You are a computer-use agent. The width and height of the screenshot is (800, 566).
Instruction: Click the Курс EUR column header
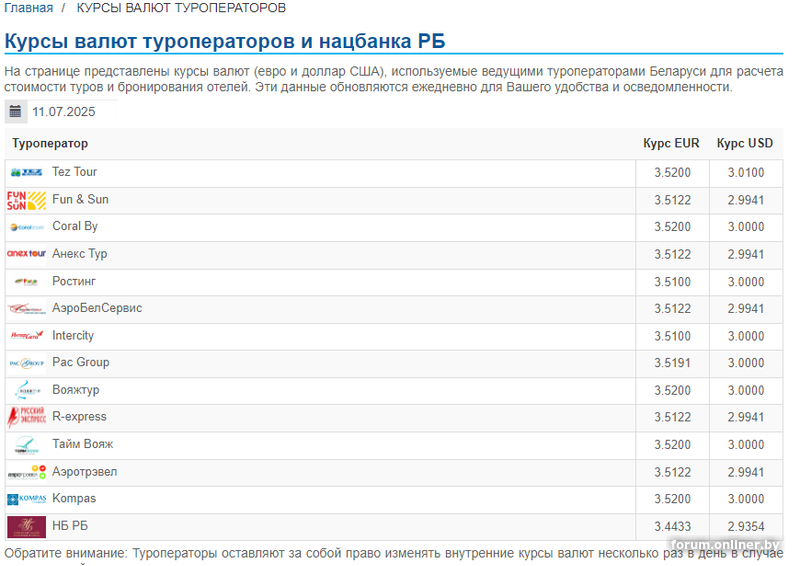[671, 143]
